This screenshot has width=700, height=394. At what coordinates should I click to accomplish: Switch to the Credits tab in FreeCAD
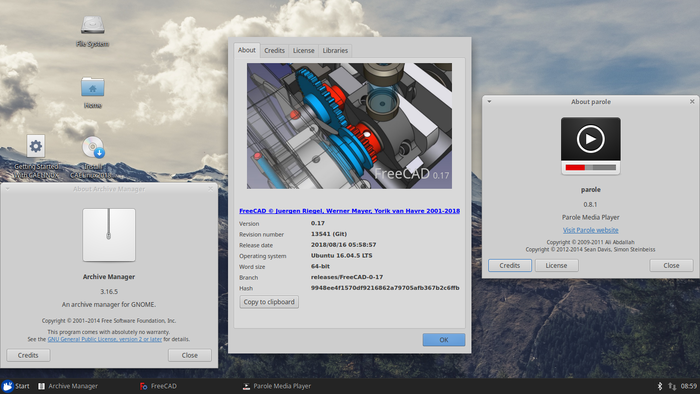click(274, 50)
